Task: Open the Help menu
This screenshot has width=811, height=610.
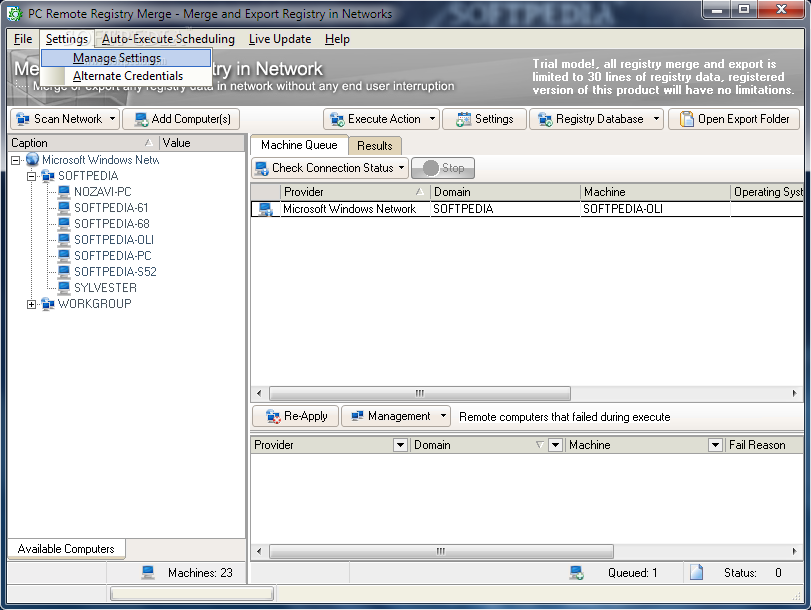Action: click(x=337, y=39)
